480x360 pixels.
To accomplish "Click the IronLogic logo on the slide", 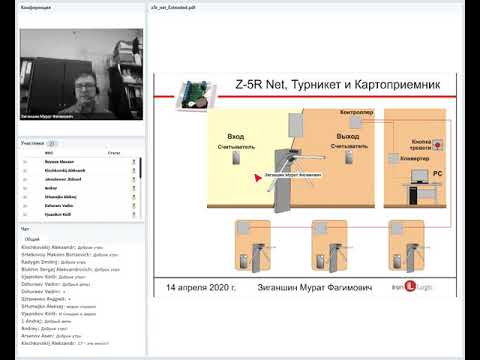I will (x=412, y=287).
